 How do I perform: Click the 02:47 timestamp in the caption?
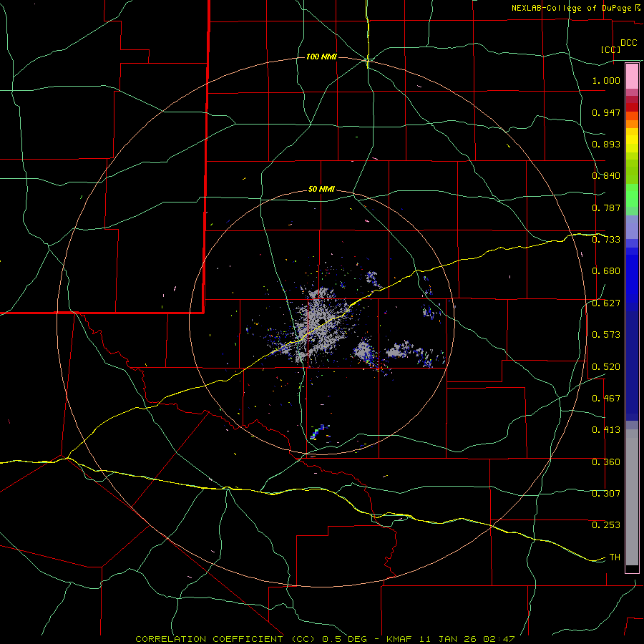(499, 639)
